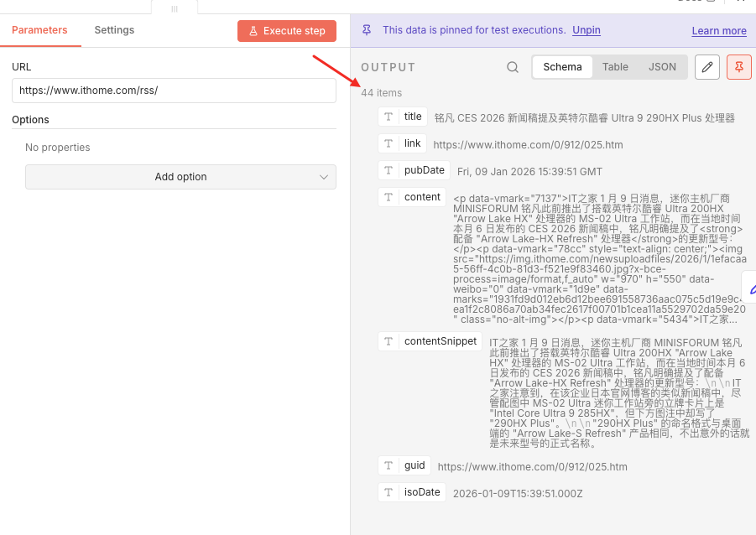Click the contentSnippet value starting with 'IT之家 1 月 9 日消息'
Image resolution: width=756 pixels, height=535 pixels.
click(619, 392)
